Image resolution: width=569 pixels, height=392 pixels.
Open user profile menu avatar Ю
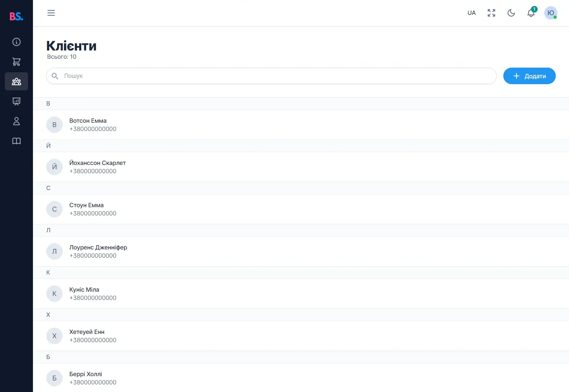[x=551, y=13]
